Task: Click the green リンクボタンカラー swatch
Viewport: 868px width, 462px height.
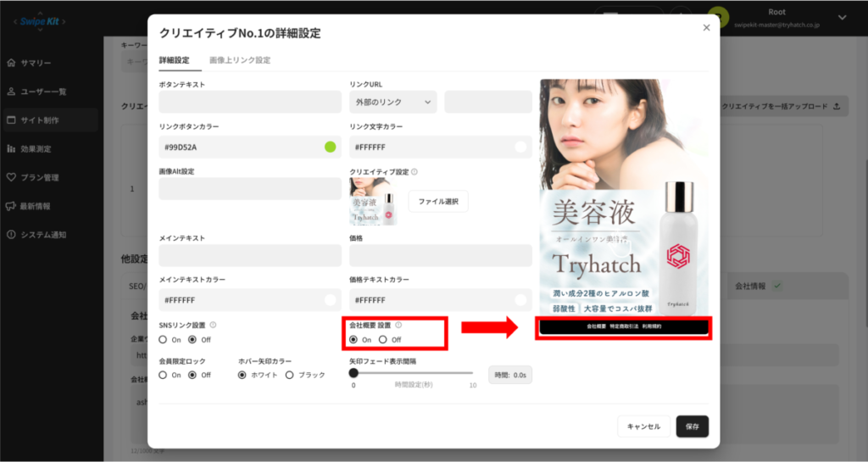Action: 331,147
